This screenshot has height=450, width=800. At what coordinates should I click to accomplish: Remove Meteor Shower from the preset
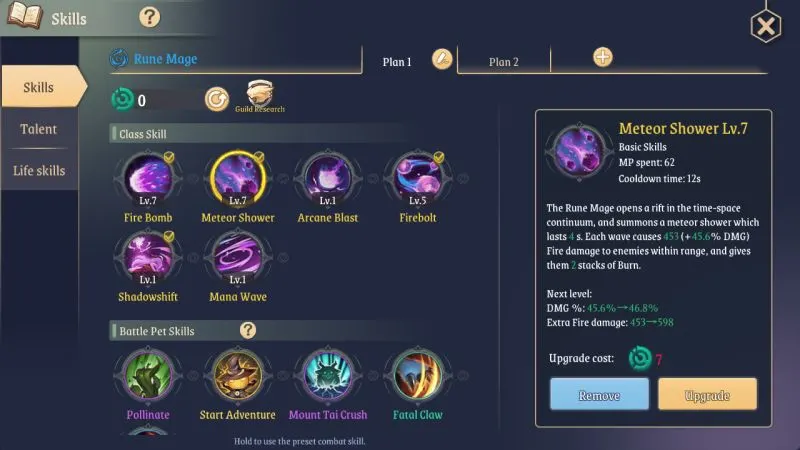tap(599, 394)
